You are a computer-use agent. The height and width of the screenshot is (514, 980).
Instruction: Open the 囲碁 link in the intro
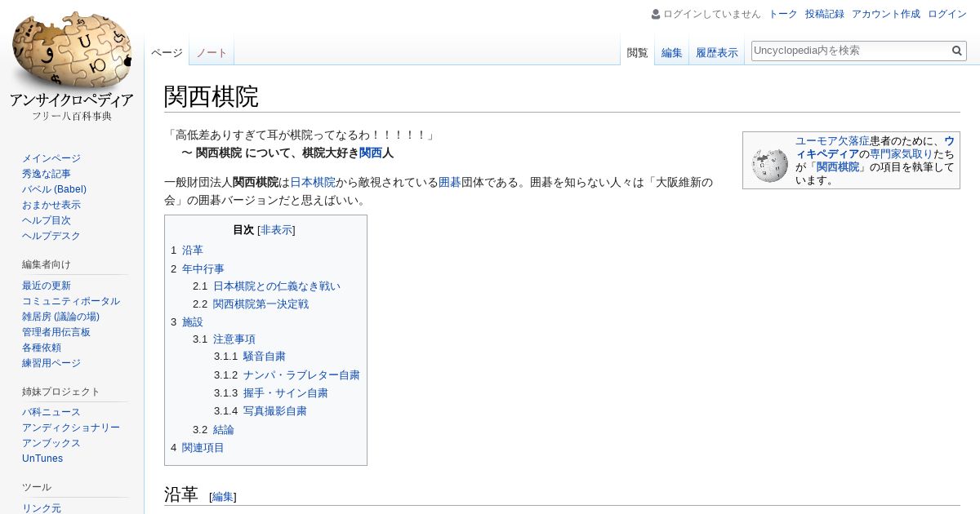(x=450, y=182)
